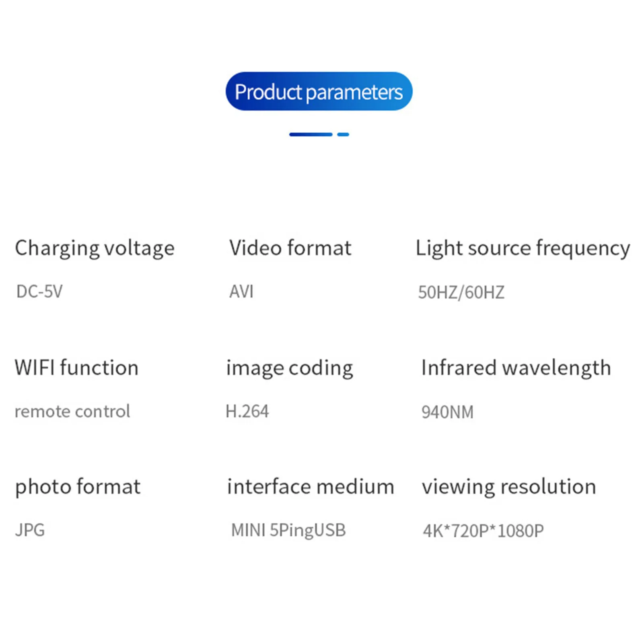Viewport: 644px width, 644px height.
Task: Click the long dark-blue indicator bar
Action: click(311, 134)
